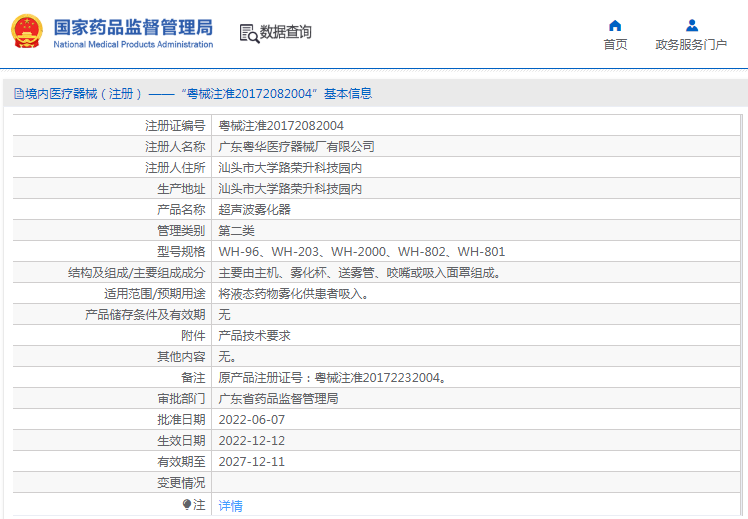Click the 注册证编号 label
The image size is (748, 519).
(175, 125)
